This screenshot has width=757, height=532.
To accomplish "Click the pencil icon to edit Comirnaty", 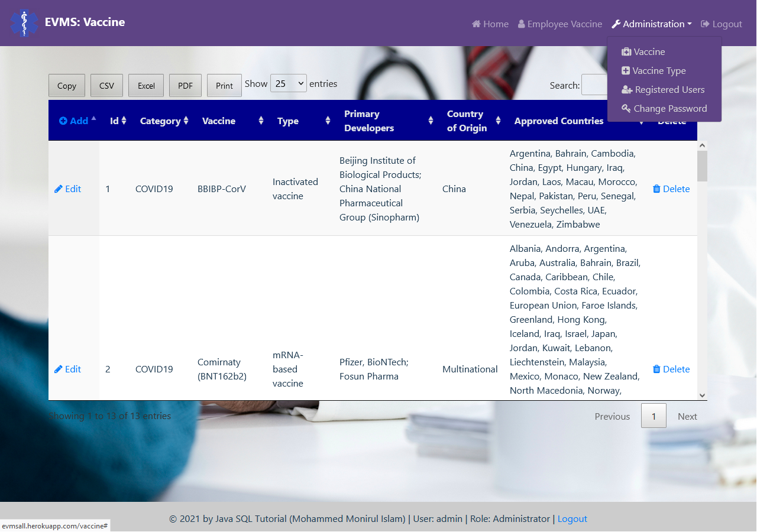I will [x=58, y=369].
